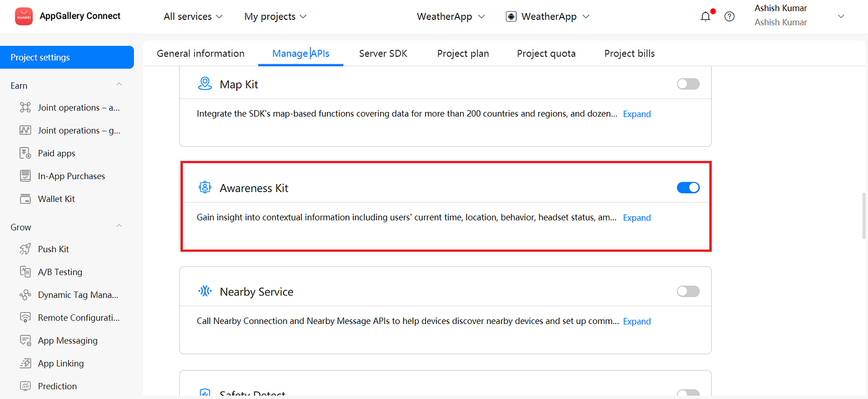Enable the Map Kit toggle

point(688,83)
